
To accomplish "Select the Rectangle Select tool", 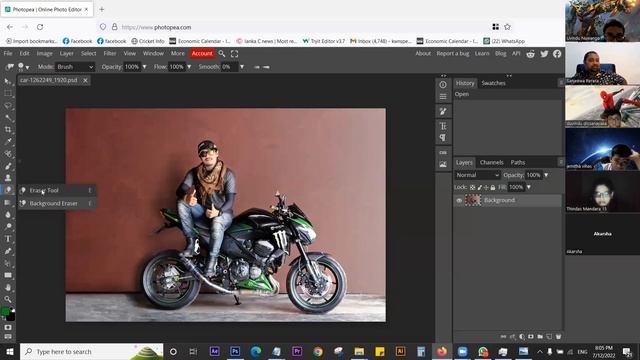I will point(8,93).
